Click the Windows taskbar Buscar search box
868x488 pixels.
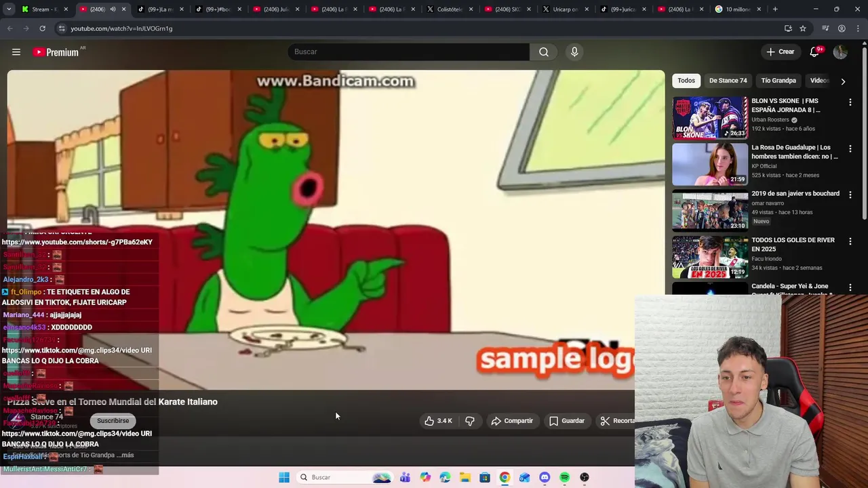tap(344, 477)
